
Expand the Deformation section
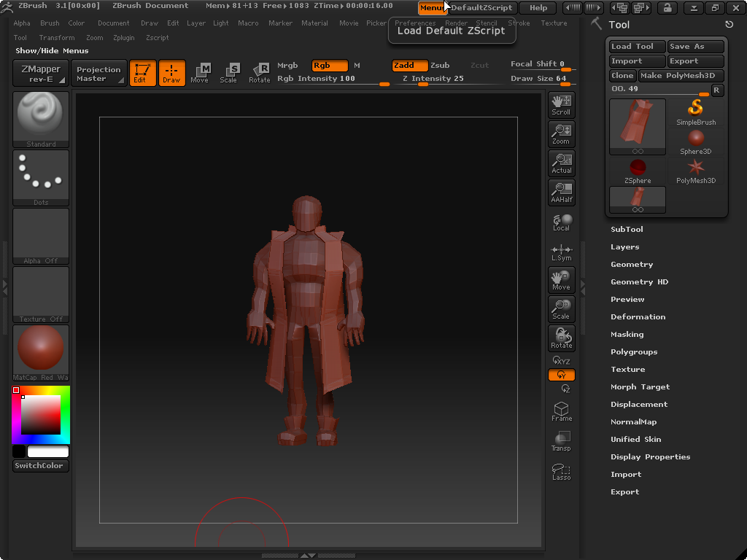coord(638,316)
